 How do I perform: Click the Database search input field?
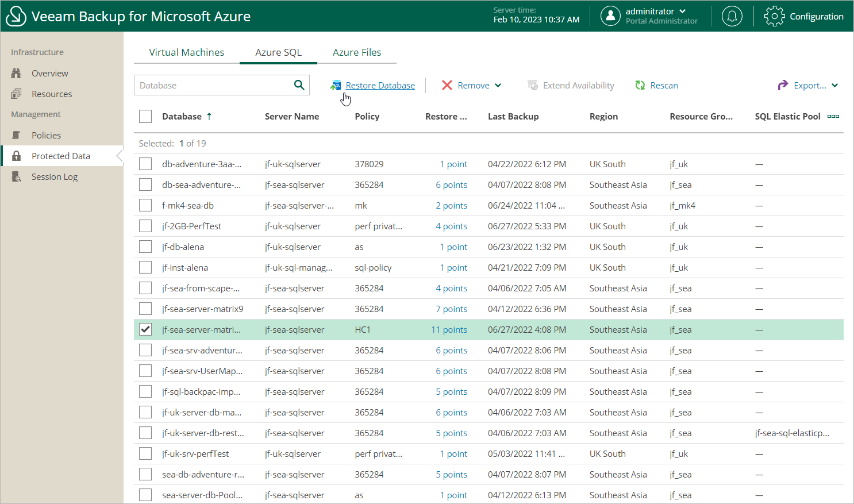coord(213,86)
